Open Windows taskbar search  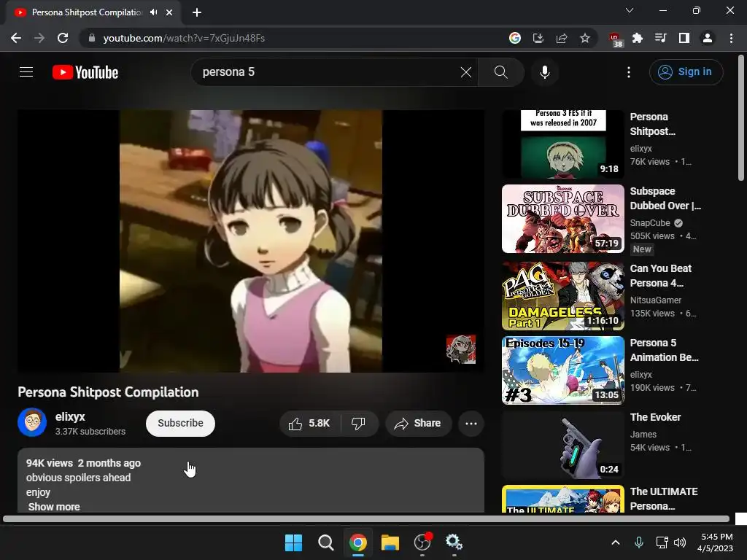pyautogui.click(x=326, y=542)
